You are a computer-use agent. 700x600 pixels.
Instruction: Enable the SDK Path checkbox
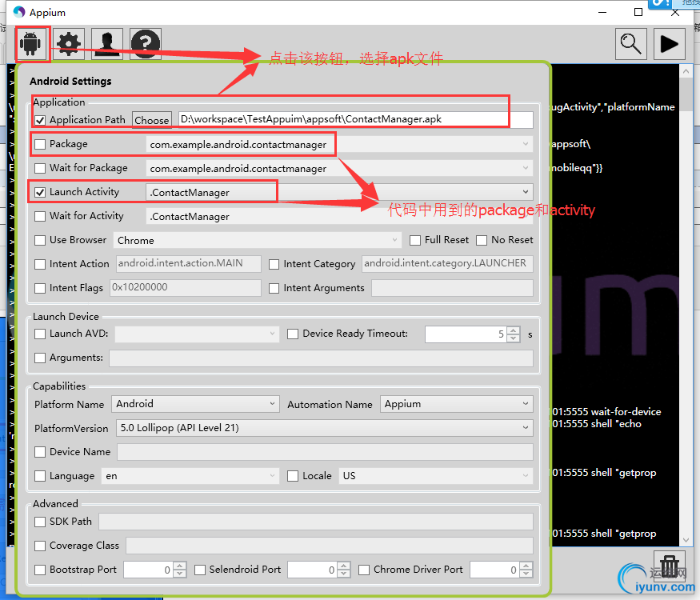[x=40, y=522]
